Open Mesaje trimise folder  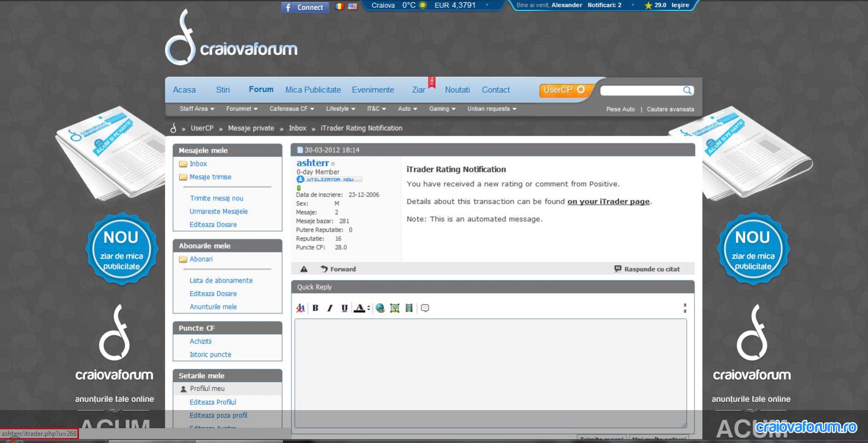210,177
